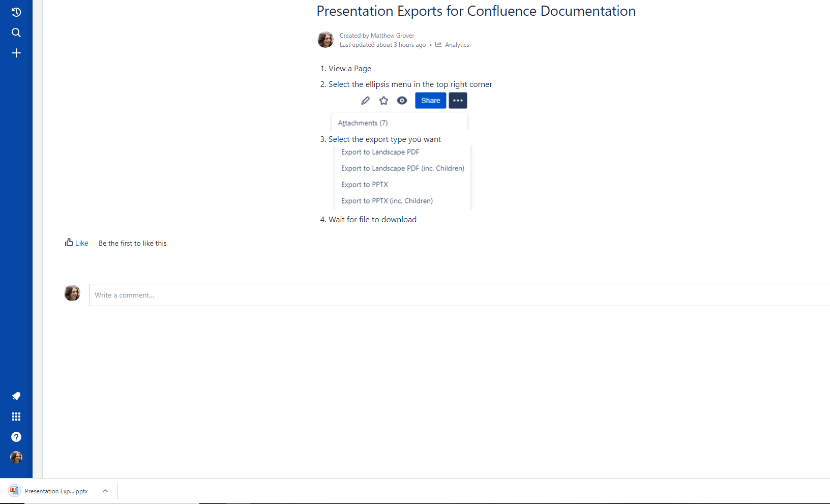Click the 'View a Page' step text

[350, 69]
